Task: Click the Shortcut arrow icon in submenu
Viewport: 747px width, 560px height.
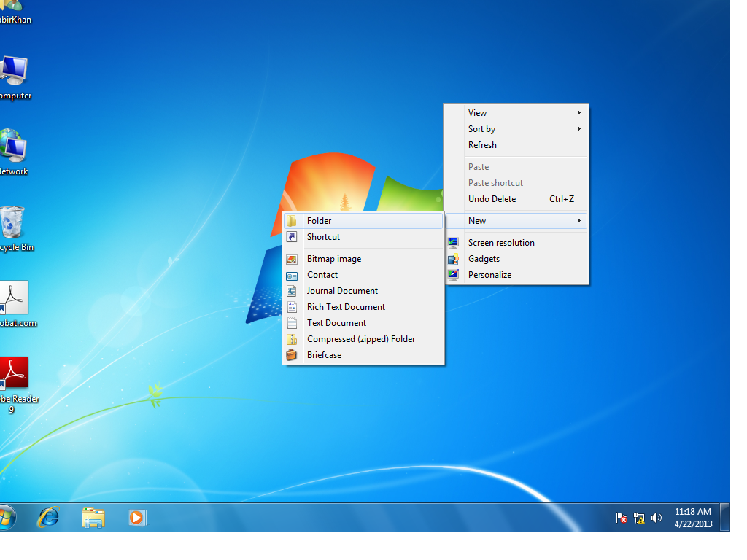Action: pos(292,237)
